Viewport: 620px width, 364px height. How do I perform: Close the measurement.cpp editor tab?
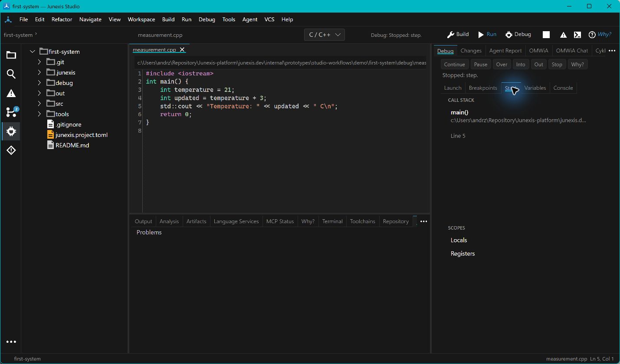coord(182,50)
